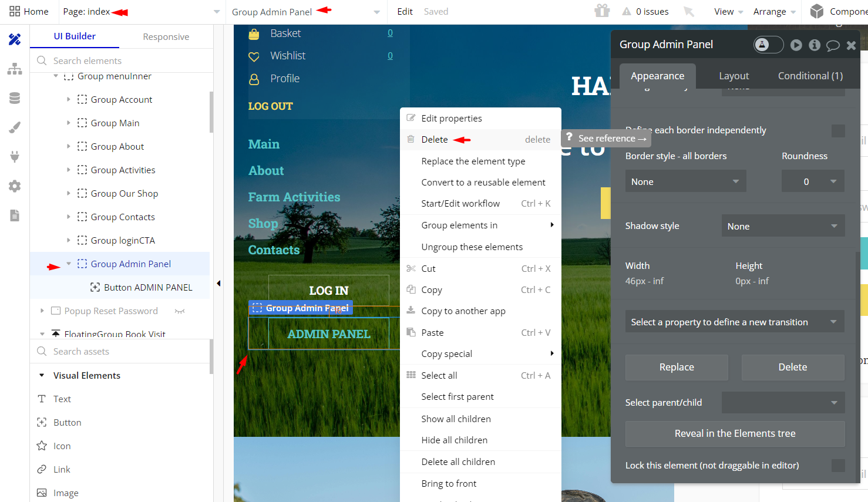Click the info icon in property panel header
Viewport: 868px width, 502px height.
tap(815, 45)
